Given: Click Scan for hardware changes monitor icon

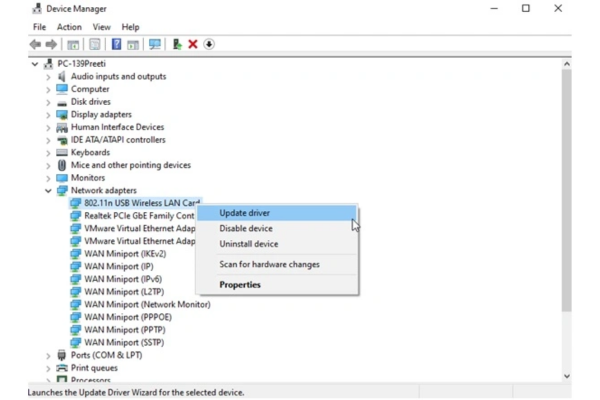Looking at the screenshot, I should pyautogui.click(x=155, y=44).
